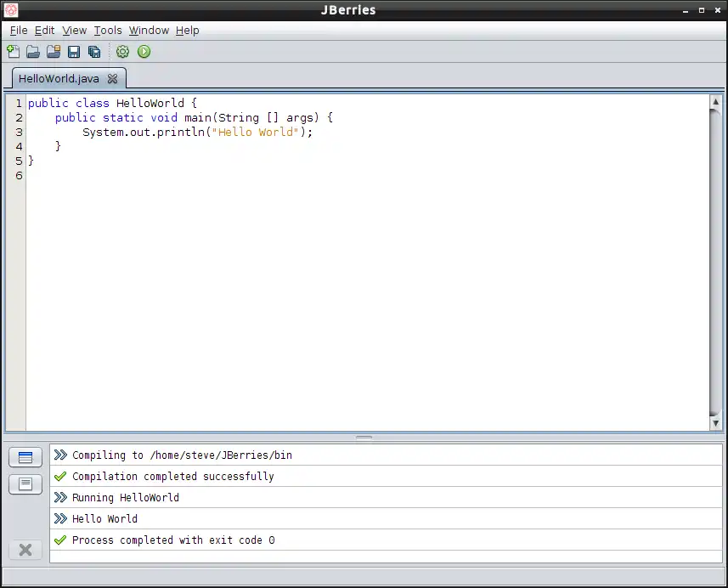Open the Help menu

coord(187,31)
